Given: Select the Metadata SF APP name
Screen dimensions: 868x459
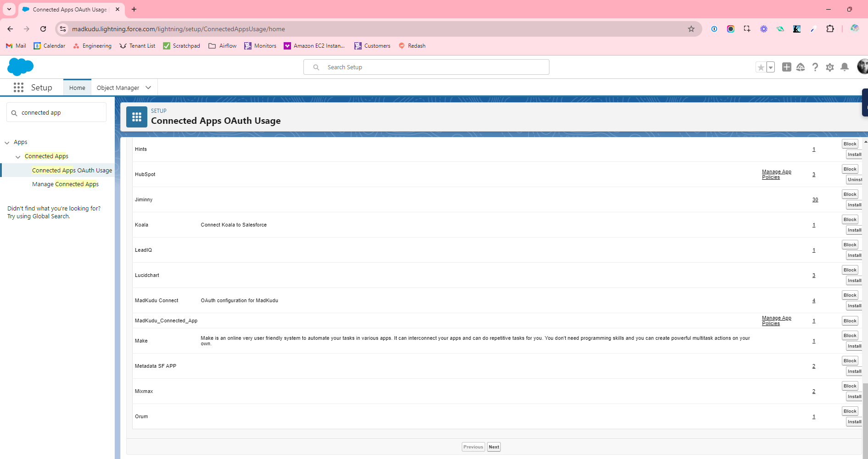Looking at the screenshot, I should point(156,366).
